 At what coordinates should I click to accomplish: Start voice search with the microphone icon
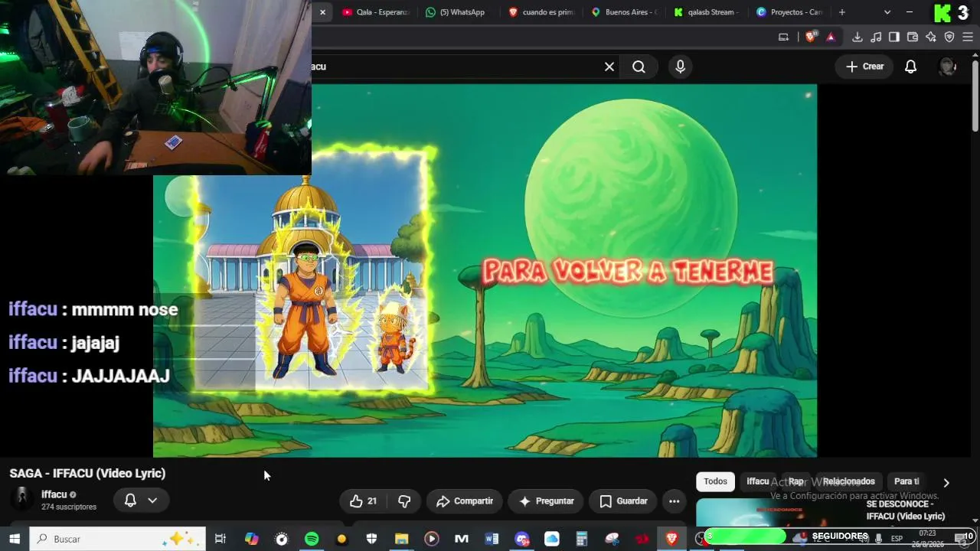680,67
